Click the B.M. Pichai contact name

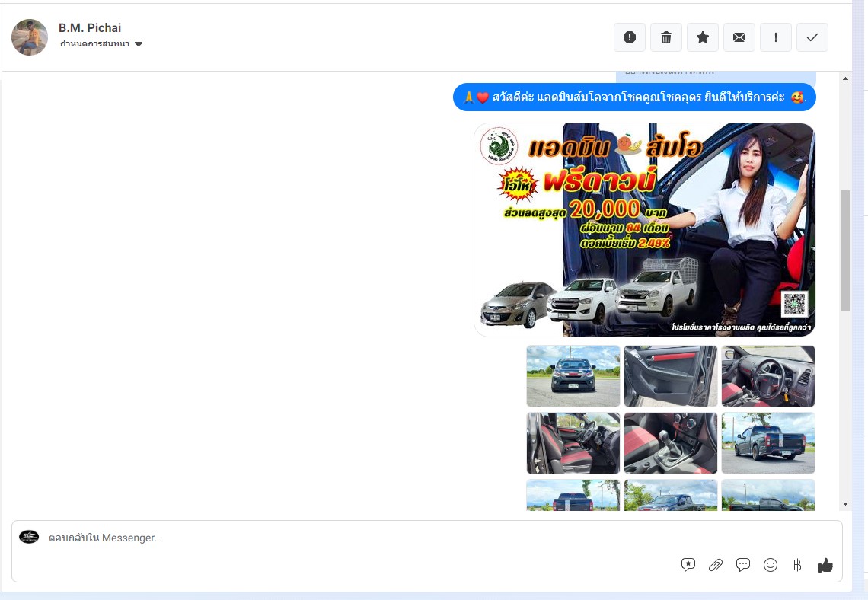pos(89,28)
